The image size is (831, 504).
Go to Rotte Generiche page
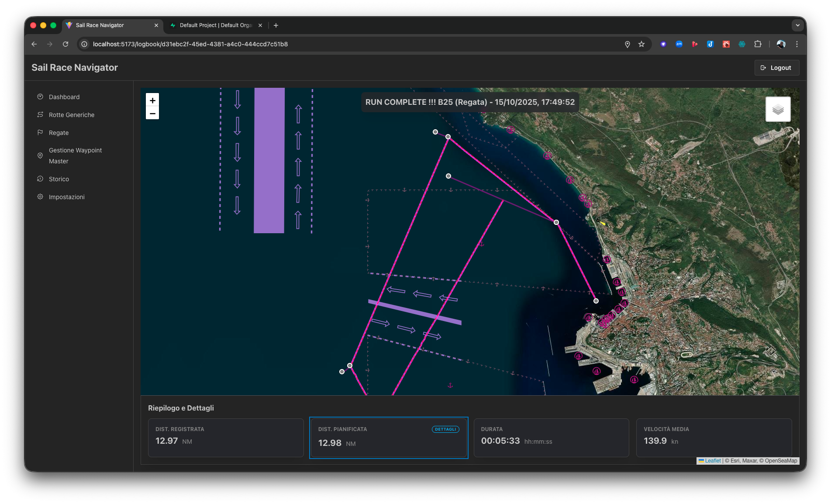pos(72,115)
